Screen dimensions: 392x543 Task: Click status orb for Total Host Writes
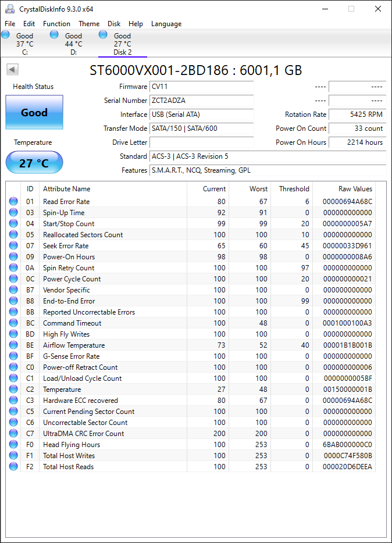point(13,455)
